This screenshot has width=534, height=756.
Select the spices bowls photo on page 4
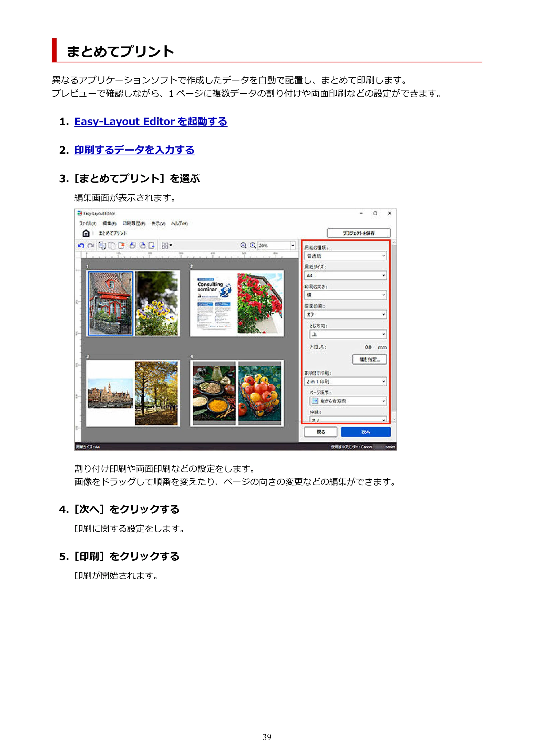click(x=214, y=393)
